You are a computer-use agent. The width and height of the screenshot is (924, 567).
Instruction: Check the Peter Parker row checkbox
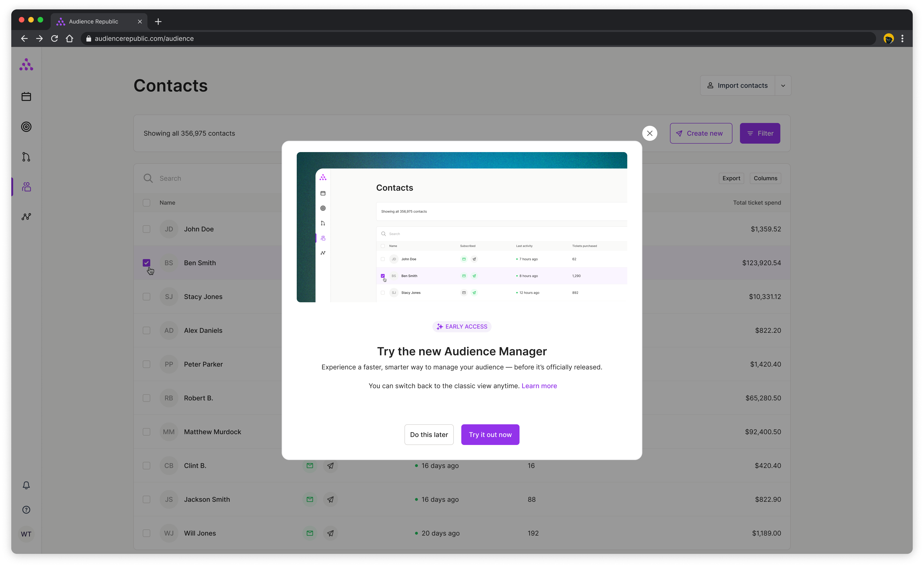point(147,364)
